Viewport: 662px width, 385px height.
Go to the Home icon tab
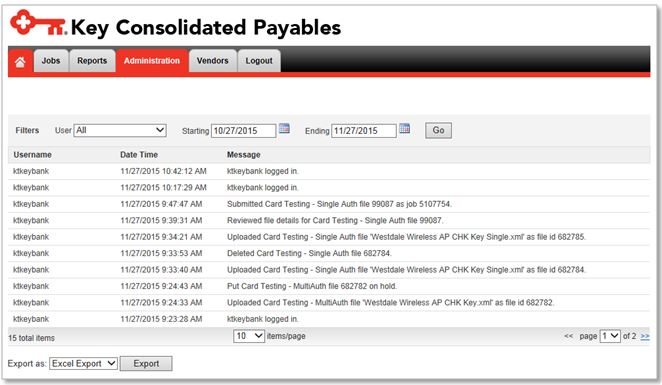coord(20,62)
